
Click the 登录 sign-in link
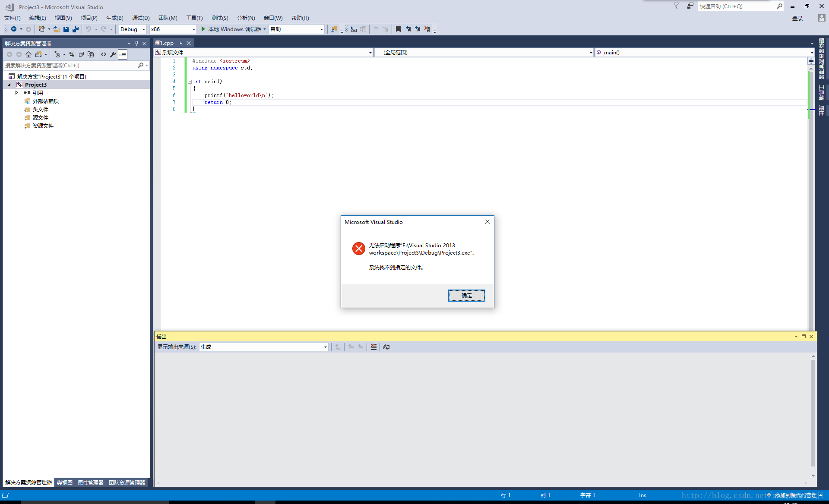coord(797,18)
